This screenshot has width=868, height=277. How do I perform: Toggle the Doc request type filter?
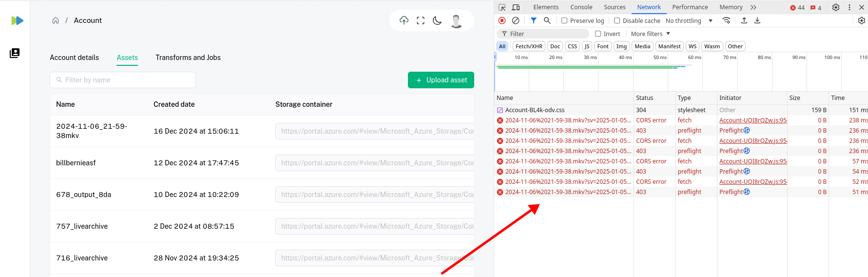pos(555,46)
